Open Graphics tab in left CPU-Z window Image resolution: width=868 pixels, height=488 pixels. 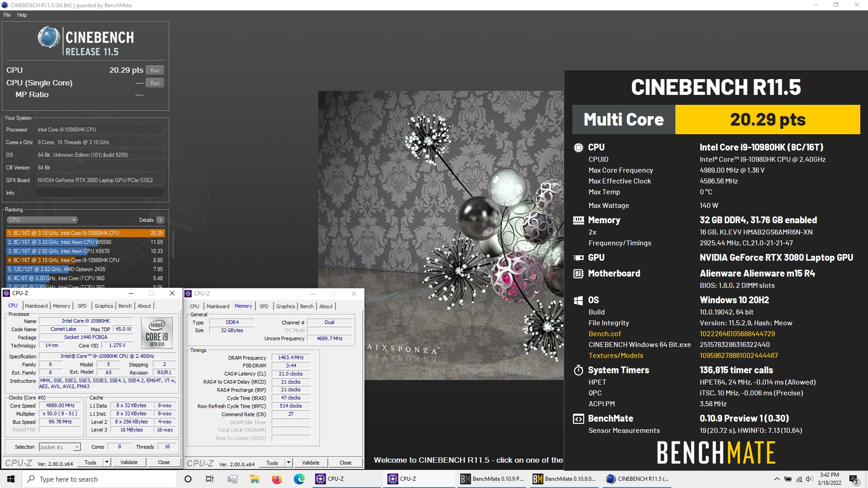pyautogui.click(x=104, y=306)
